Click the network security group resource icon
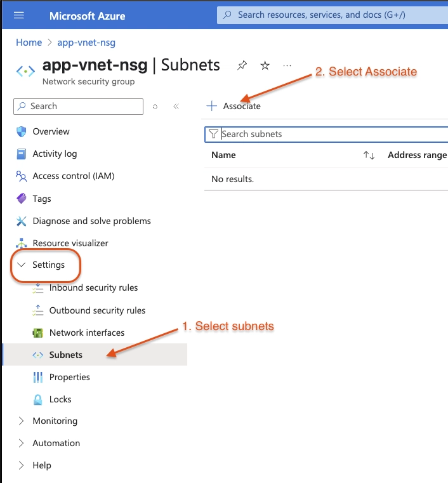 pos(25,71)
